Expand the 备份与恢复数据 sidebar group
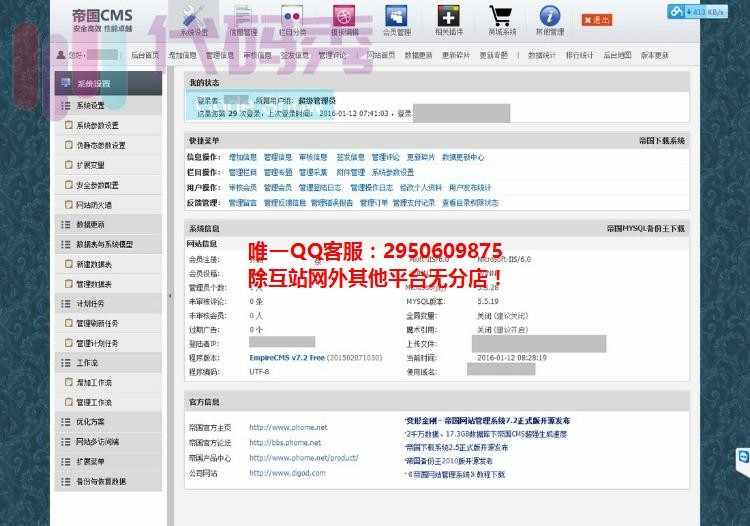The height and width of the screenshot is (526, 750). 109,482
